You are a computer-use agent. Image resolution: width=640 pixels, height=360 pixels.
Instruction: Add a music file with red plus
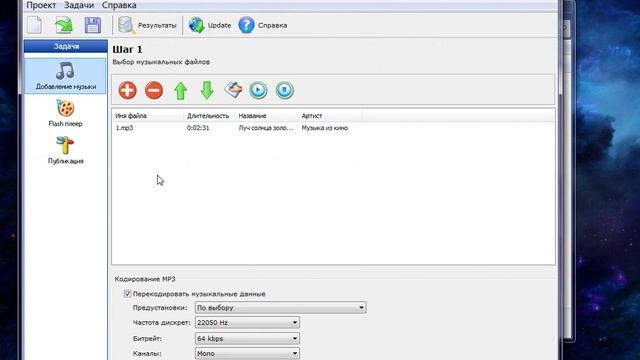[127, 90]
